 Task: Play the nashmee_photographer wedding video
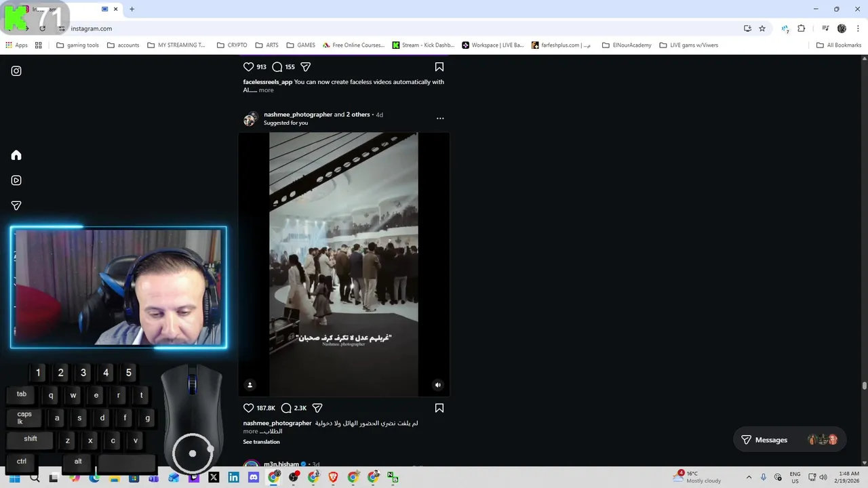tap(344, 264)
